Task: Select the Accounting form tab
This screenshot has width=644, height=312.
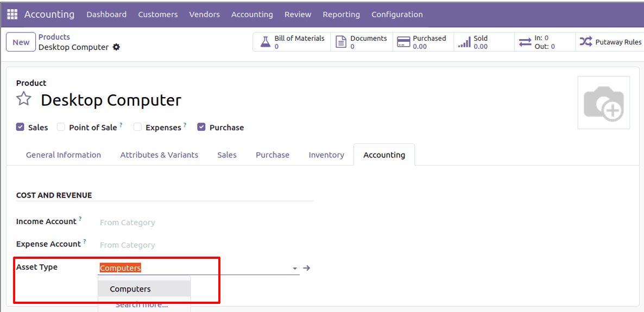Action: click(x=384, y=155)
